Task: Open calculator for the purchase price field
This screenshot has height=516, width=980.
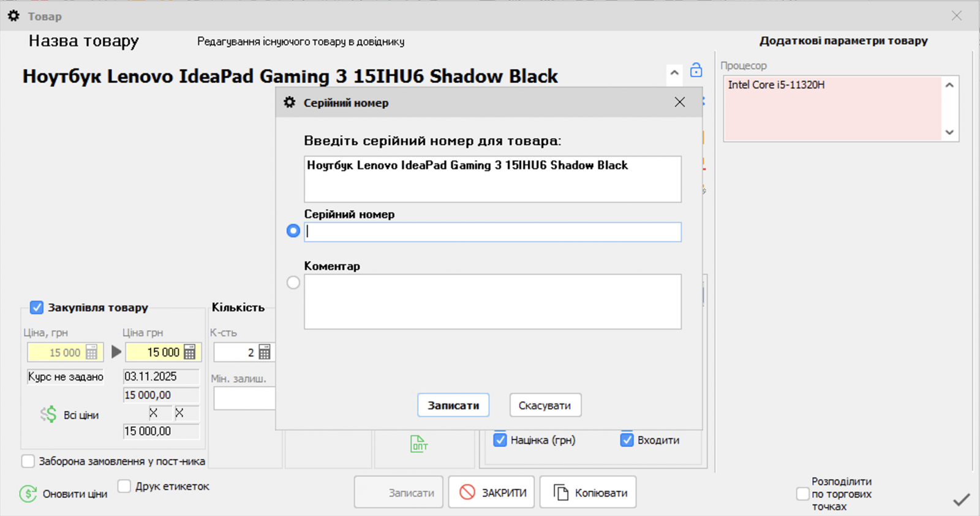Action: pyautogui.click(x=190, y=353)
